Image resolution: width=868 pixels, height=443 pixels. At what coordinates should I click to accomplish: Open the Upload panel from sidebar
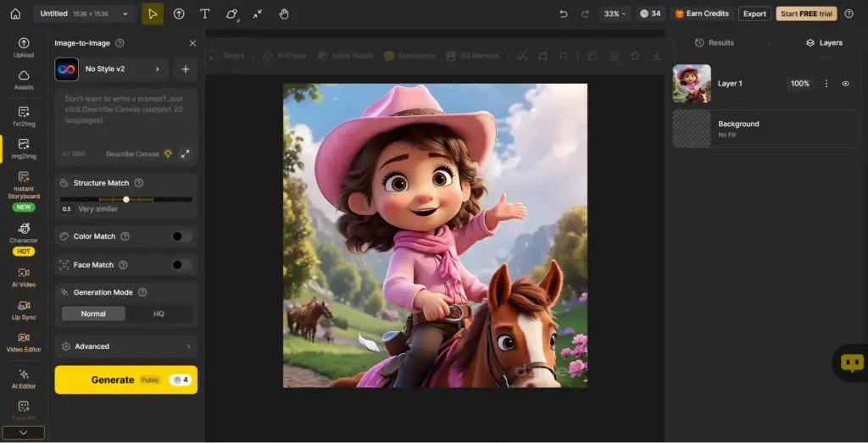(x=24, y=47)
